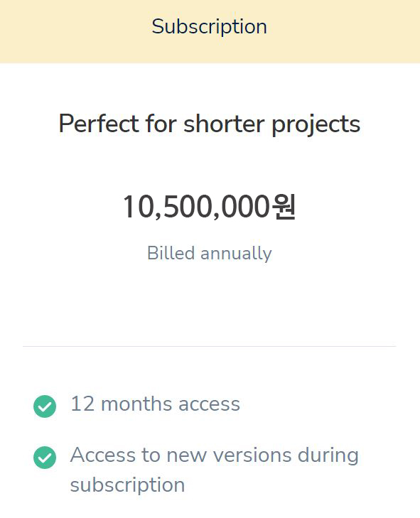Image resolution: width=420 pixels, height=518 pixels.
Task: Click the word Billed under the price
Action: click(x=171, y=254)
